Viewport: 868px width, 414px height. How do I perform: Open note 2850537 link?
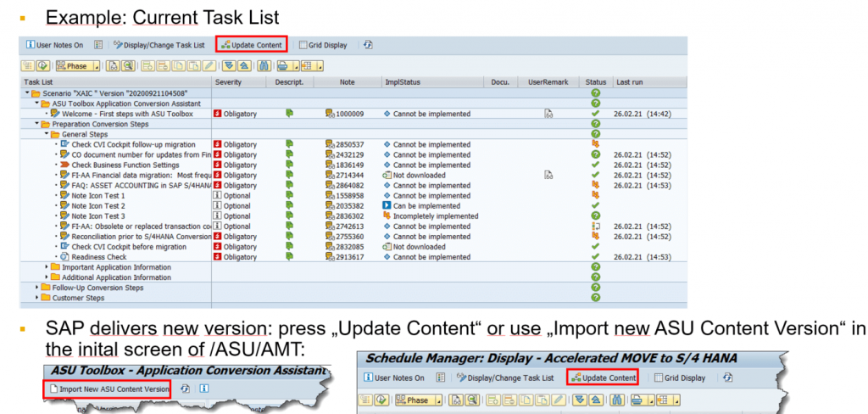tap(350, 145)
